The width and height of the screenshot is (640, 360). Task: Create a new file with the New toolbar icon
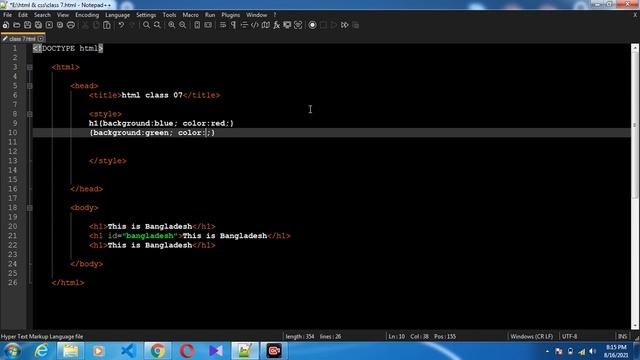[6, 25]
